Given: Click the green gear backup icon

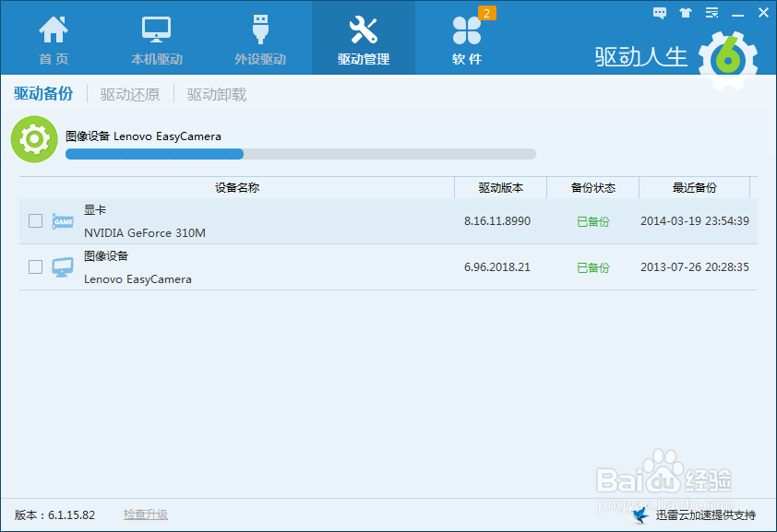Looking at the screenshot, I should tap(34, 139).
